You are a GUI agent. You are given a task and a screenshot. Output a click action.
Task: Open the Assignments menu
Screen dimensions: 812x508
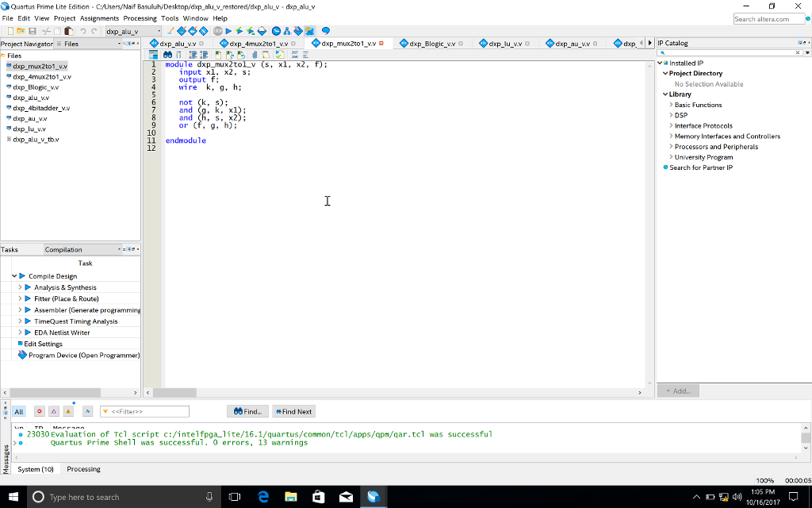(x=99, y=18)
